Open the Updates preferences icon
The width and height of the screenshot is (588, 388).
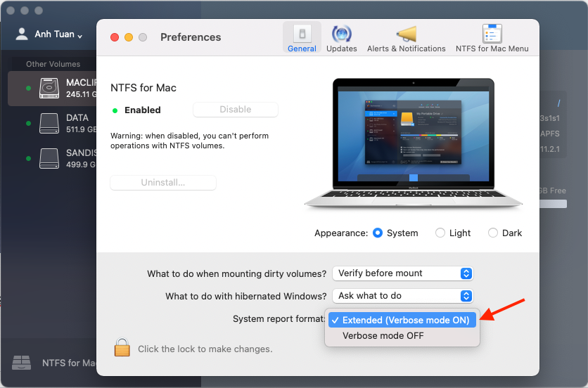[x=342, y=34]
